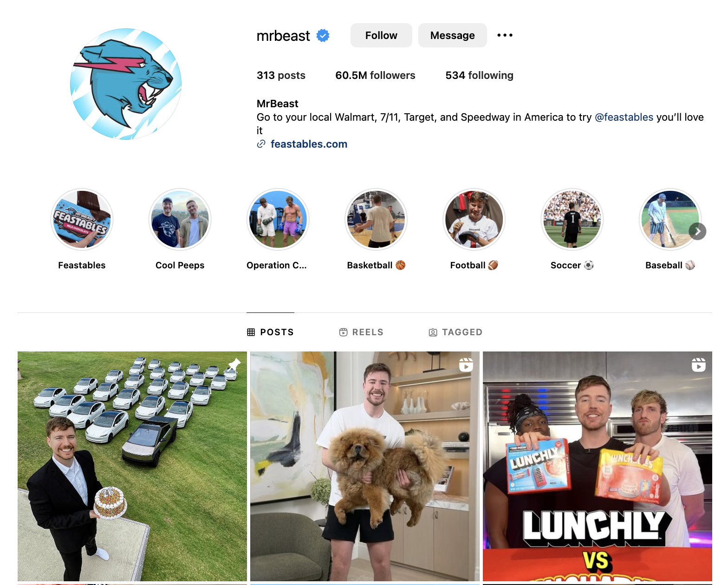Select the Posts tab
Viewport: 728px width, 585px height.
(x=270, y=332)
